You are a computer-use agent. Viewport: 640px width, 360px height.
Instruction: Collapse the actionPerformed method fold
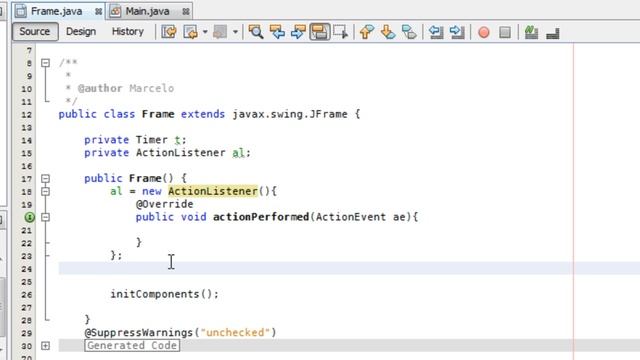click(45, 217)
